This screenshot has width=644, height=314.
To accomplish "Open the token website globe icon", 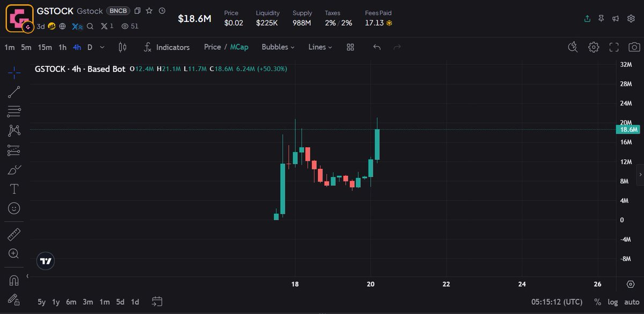I will [x=63, y=26].
